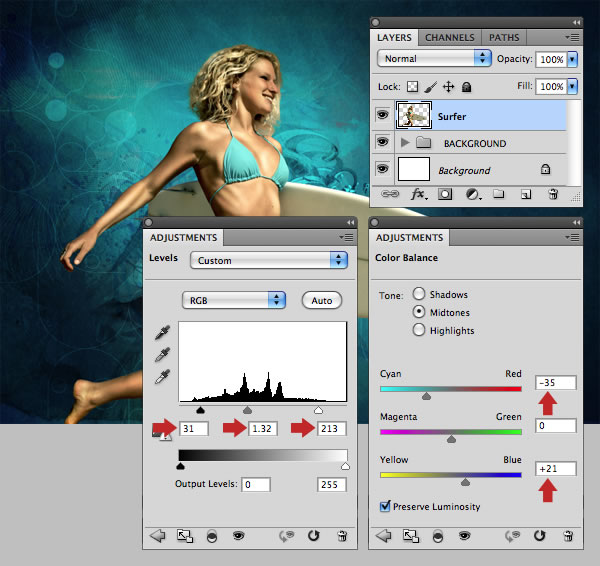
Task: Delete the Color Balance adjustment layer
Action: coord(568,536)
